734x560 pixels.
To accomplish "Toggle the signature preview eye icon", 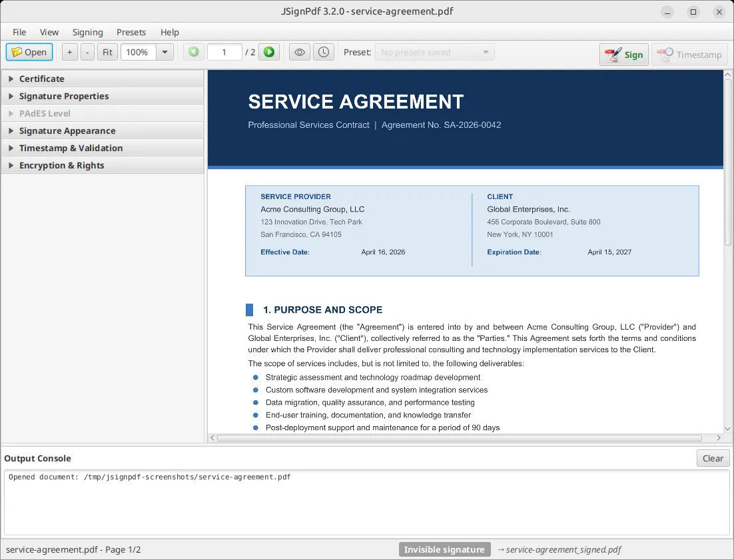I will tap(300, 52).
